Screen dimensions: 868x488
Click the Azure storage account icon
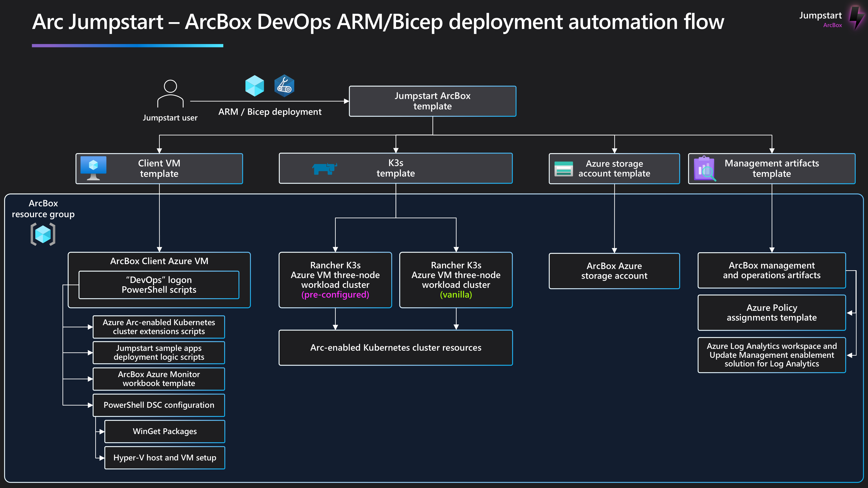point(563,169)
